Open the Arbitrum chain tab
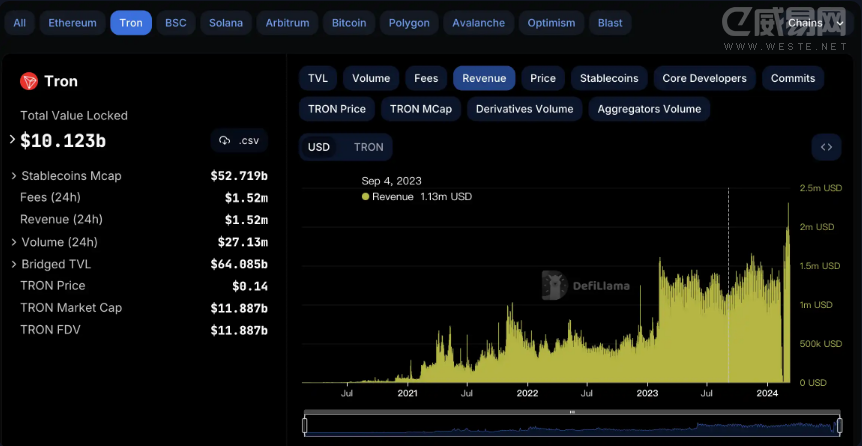 [x=288, y=23]
